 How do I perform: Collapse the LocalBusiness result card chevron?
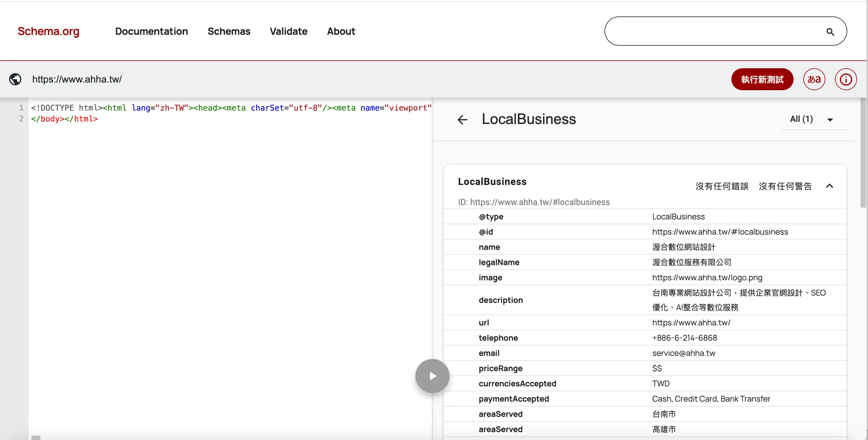tap(829, 186)
